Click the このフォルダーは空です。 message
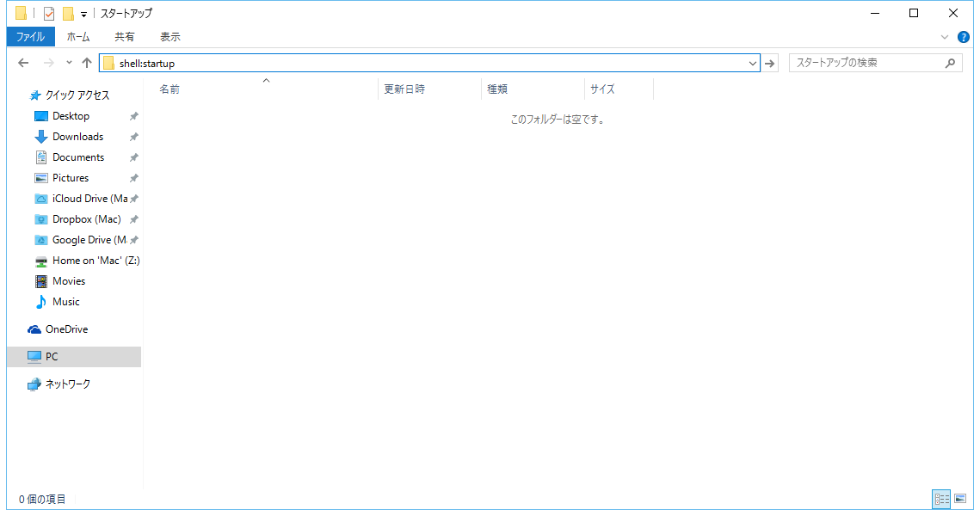Viewport: 980px width, 516px height. pos(558,120)
